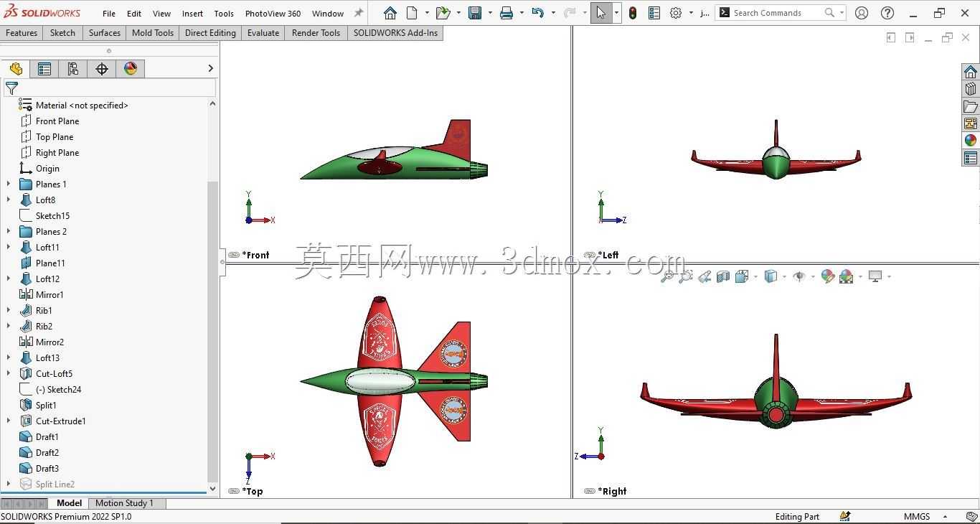Image resolution: width=980 pixels, height=524 pixels.
Task: Expand the Loft11 feature
Action: pos(9,247)
